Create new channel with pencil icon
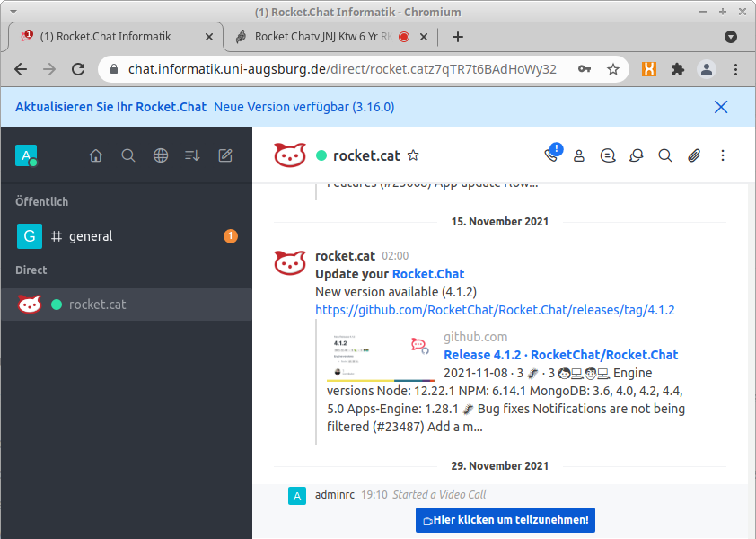Viewport: 756px width, 539px height. point(225,155)
